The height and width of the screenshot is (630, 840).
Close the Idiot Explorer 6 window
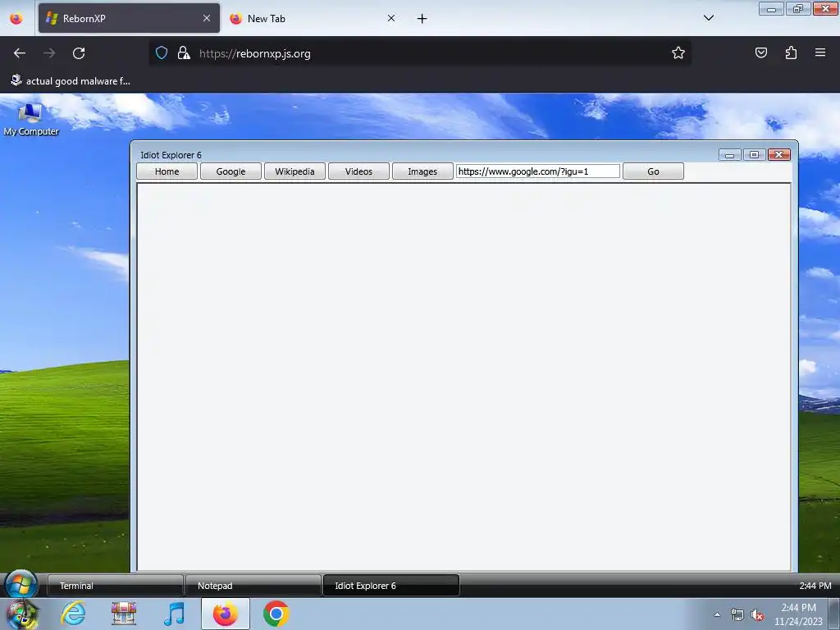coord(779,155)
